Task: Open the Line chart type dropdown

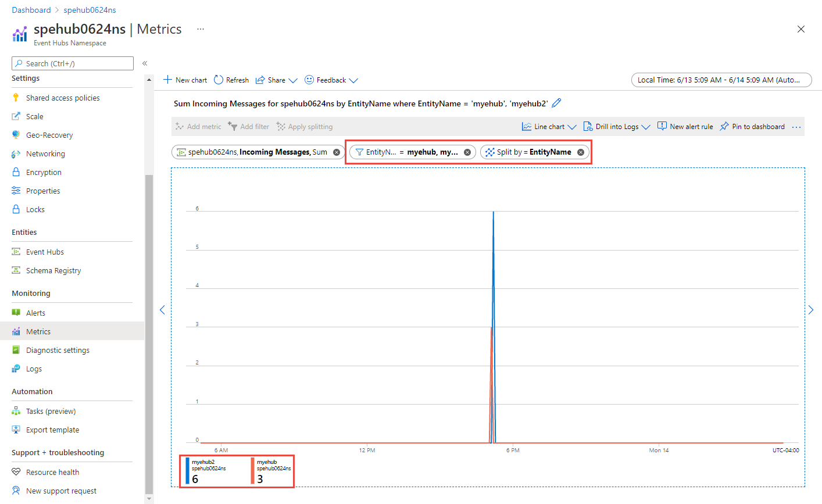Action: click(549, 127)
